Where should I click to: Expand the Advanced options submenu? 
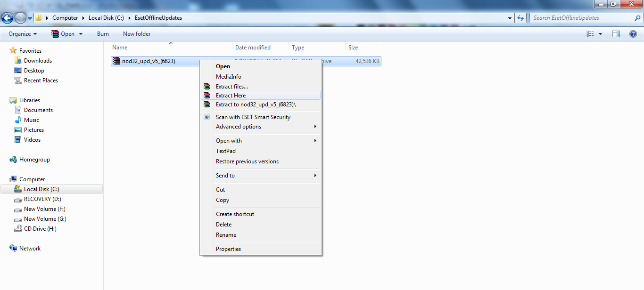coord(260,127)
